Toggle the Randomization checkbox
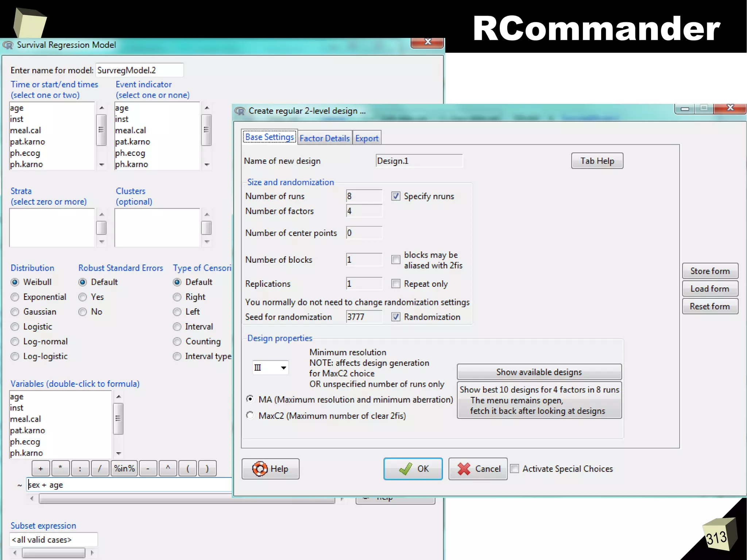This screenshot has height=560, width=747. [396, 317]
